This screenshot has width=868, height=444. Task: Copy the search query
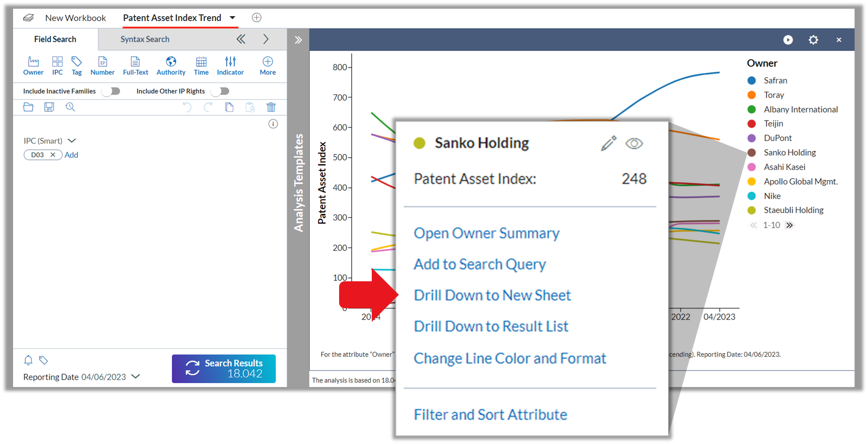pos(229,107)
